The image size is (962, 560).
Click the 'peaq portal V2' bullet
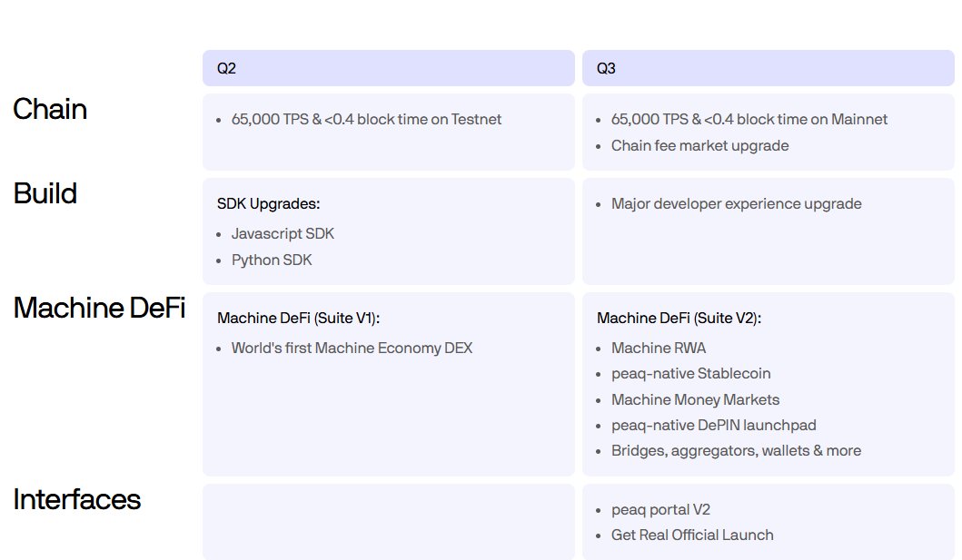tap(660, 510)
